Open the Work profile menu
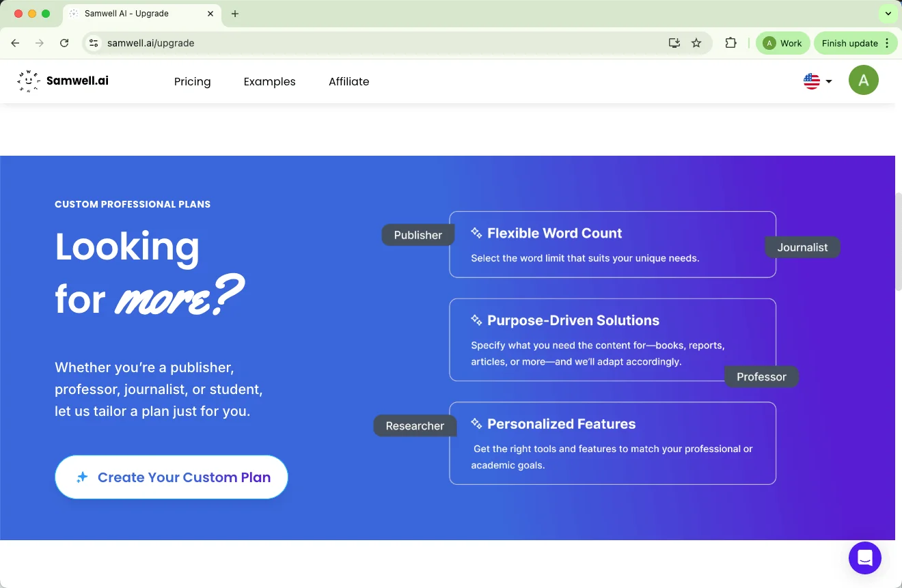The width and height of the screenshot is (902, 588). pos(782,43)
